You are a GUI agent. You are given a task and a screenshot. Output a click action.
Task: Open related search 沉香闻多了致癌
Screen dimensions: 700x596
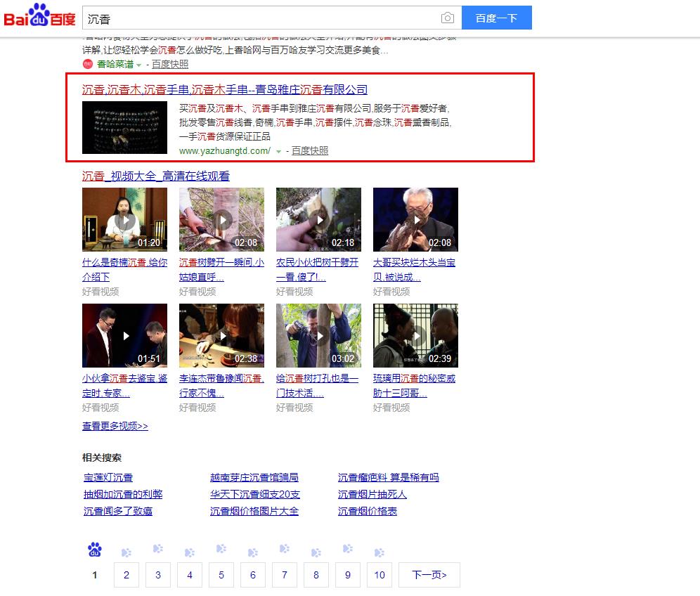[118, 512]
